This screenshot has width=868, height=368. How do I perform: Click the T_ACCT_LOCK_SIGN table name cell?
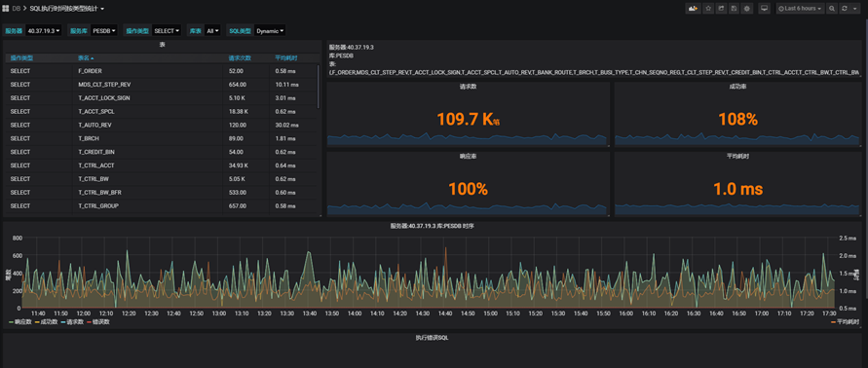[x=104, y=98]
